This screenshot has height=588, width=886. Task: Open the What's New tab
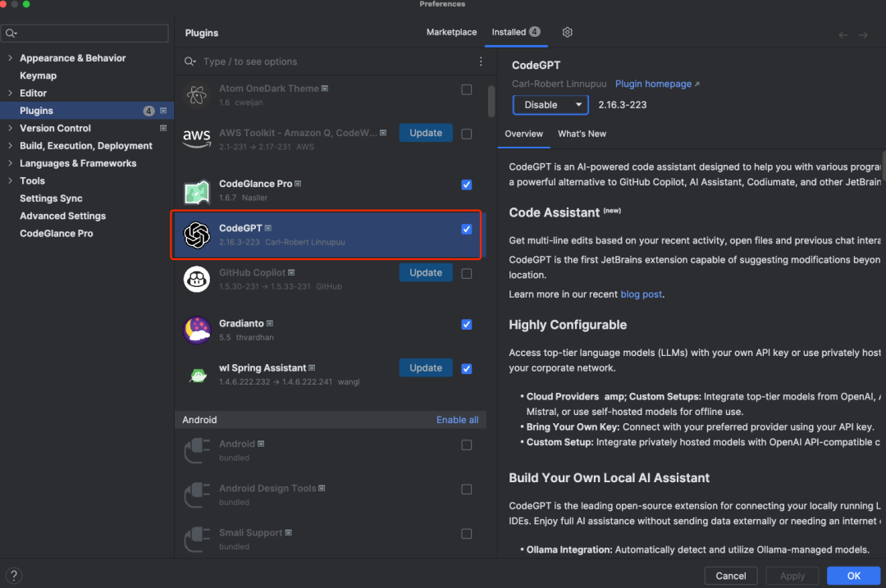pos(582,134)
